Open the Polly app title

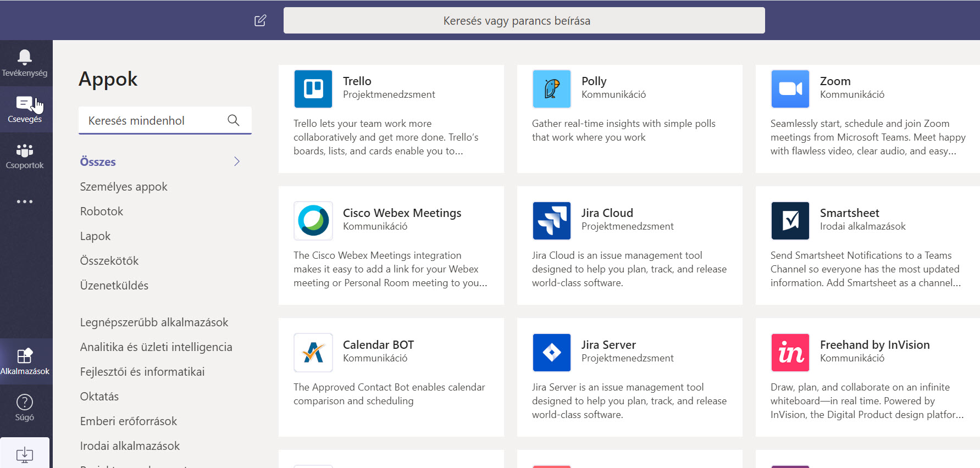594,81
